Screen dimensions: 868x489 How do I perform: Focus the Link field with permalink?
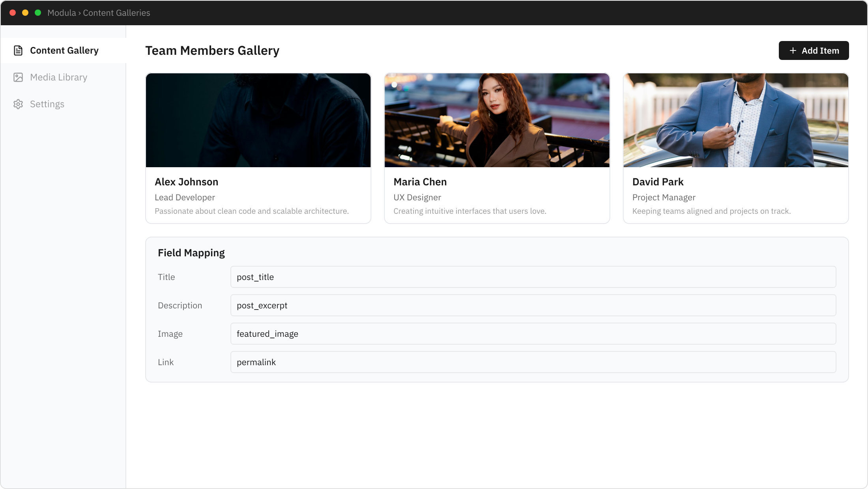click(533, 362)
